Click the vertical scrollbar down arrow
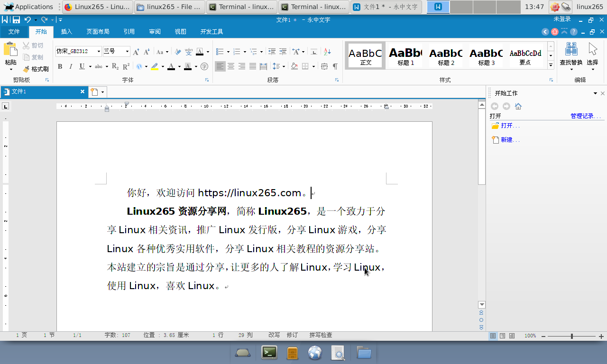607x364 pixels. [482, 305]
